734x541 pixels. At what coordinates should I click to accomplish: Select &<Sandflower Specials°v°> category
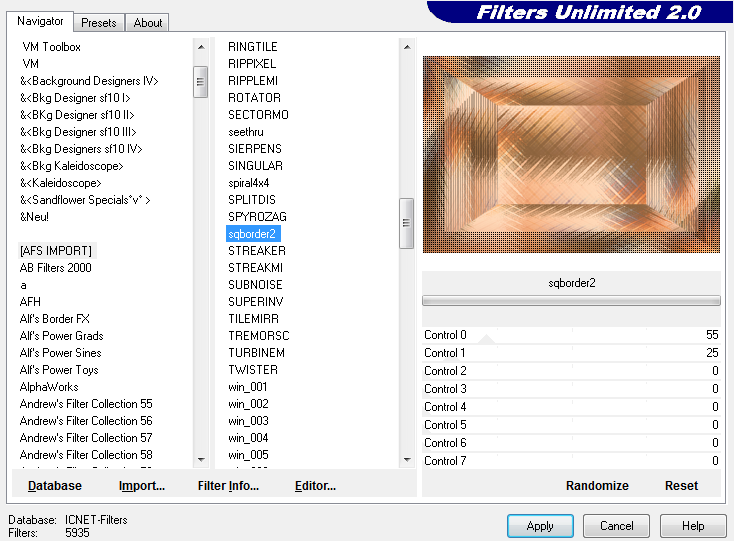tap(85, 200)
